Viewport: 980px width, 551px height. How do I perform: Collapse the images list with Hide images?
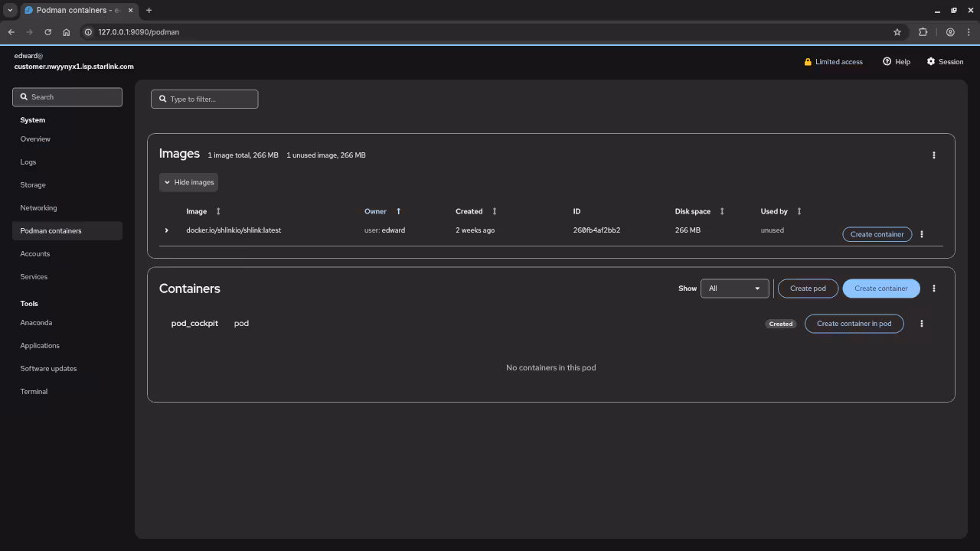click(x=188, y=182)
